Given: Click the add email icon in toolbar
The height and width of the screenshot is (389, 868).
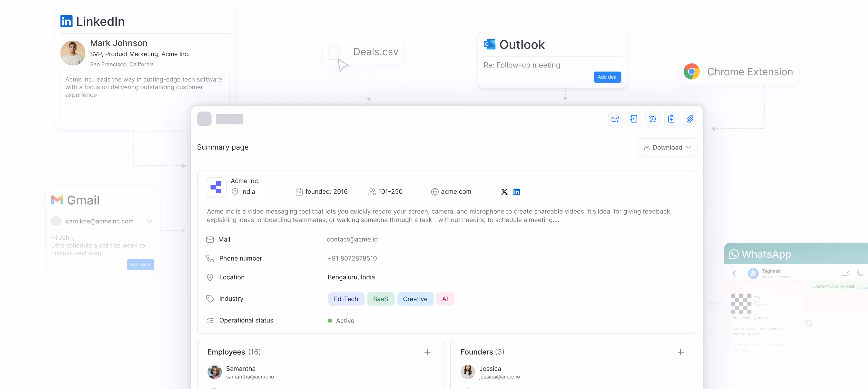Looking at the screenshot, I should pos(615,119).
